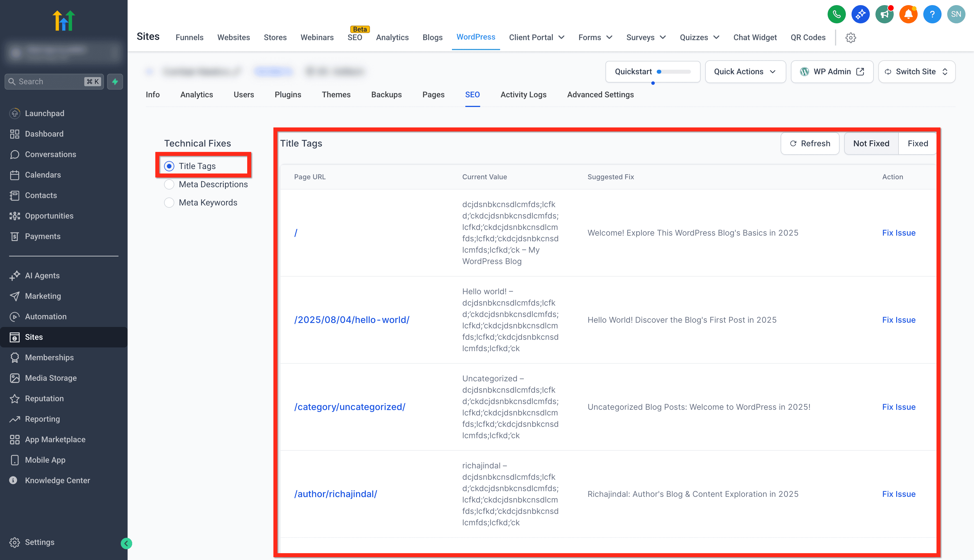The height and width of the screenshot is (560, 974).
Task: Open the Websites tab
Action: (x=233, y=37)
